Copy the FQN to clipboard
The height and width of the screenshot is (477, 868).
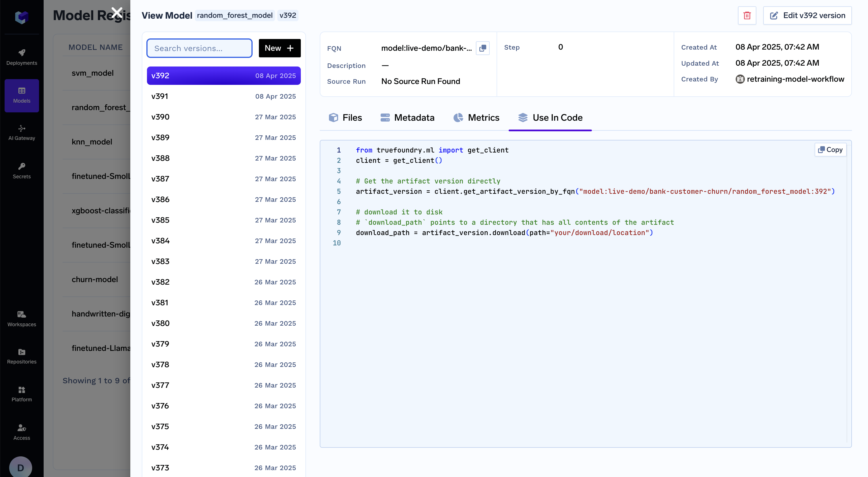point(483,48)
